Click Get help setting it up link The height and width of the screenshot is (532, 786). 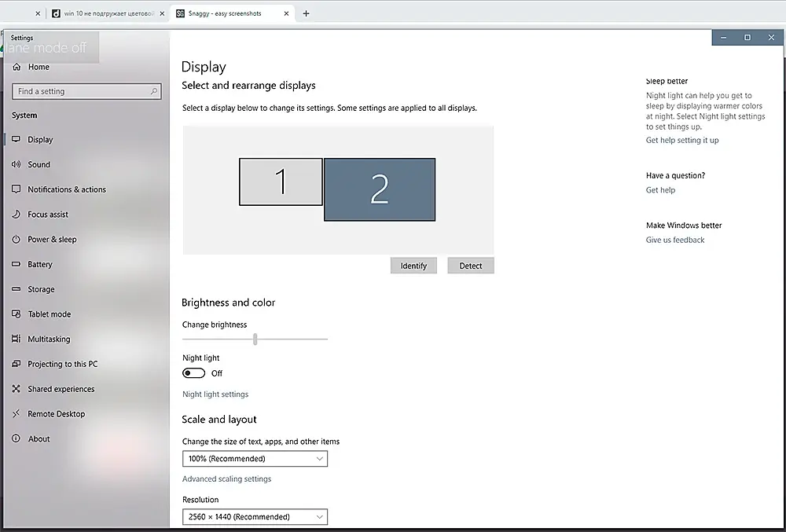682,140
